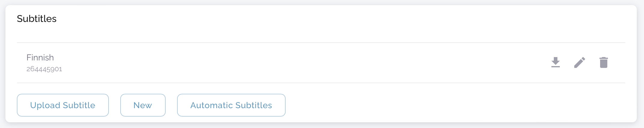Click the subtitle ID 264445901
The height and width of the screenshot is (128, 644).
(x=44, y=69)
